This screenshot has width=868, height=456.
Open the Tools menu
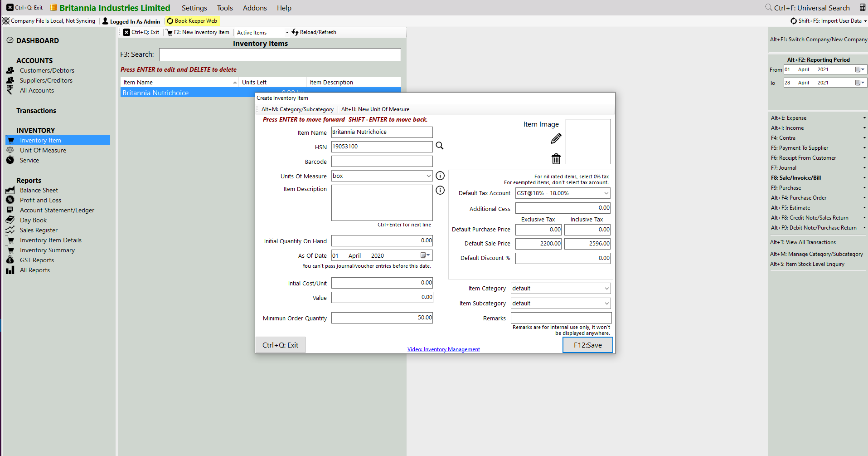(x=225, y=8)
